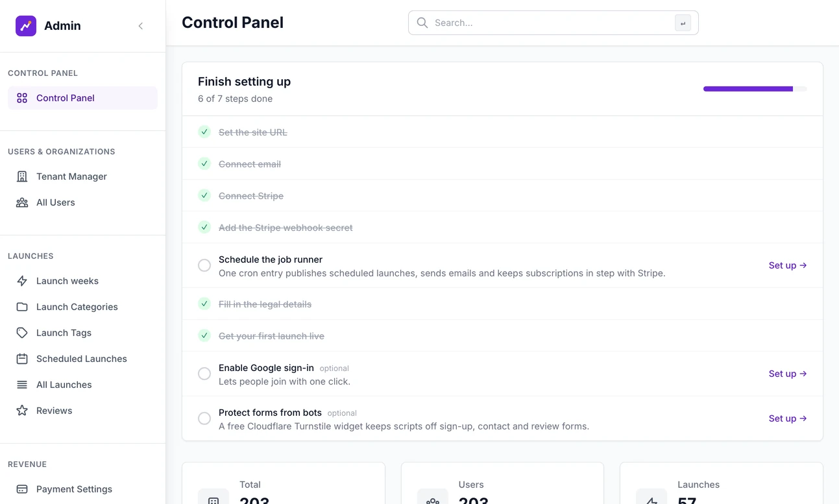Collapse the sidebar with the chevron
839x504 pixels.
point(141,26)
